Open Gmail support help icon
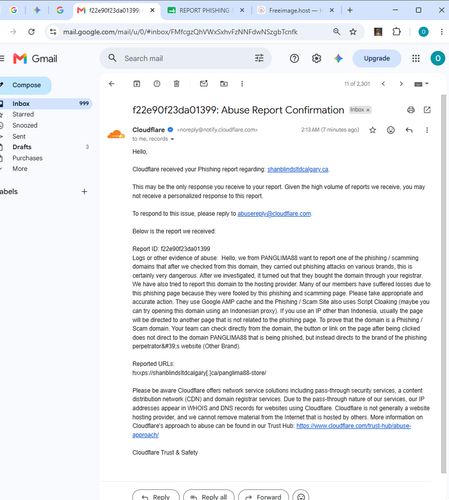This screenshot has height=500, width=449. (x=294, y=58)
